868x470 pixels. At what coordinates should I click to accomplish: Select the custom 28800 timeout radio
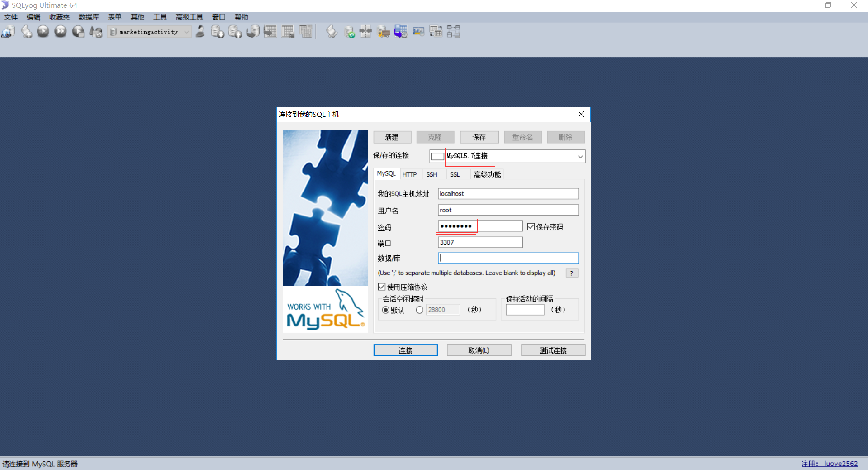pyautogui.click(x=420, y=310)
